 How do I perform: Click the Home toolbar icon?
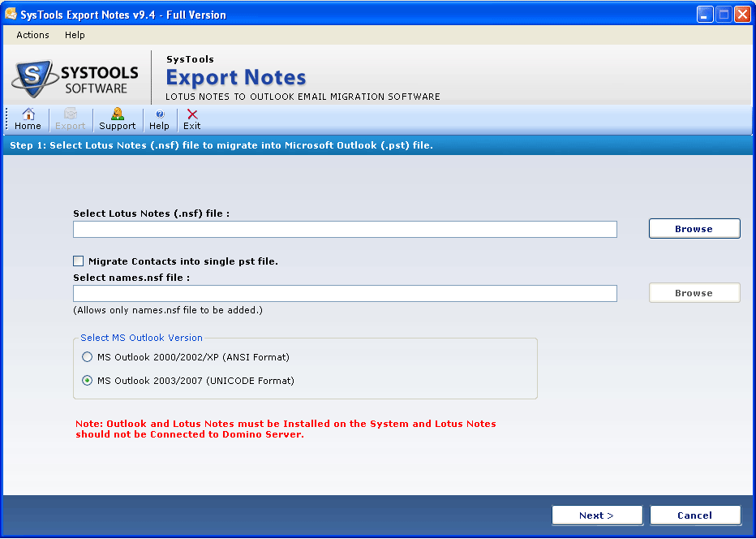tap(28, 119)
